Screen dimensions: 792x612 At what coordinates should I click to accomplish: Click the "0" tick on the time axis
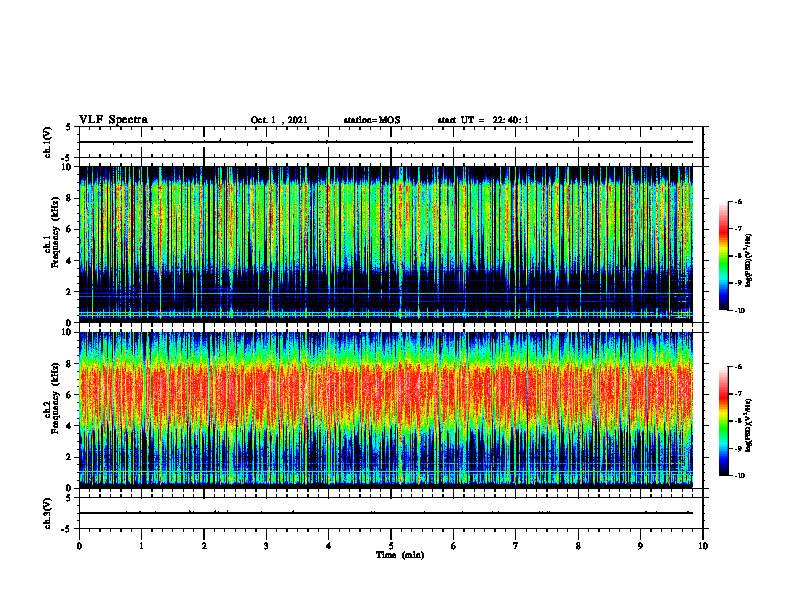coord(79,546)
